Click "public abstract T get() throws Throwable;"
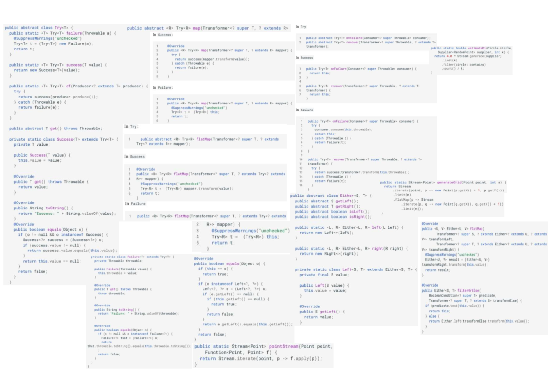555x392 pixels. pyautogui.click(x=55, y=129)
